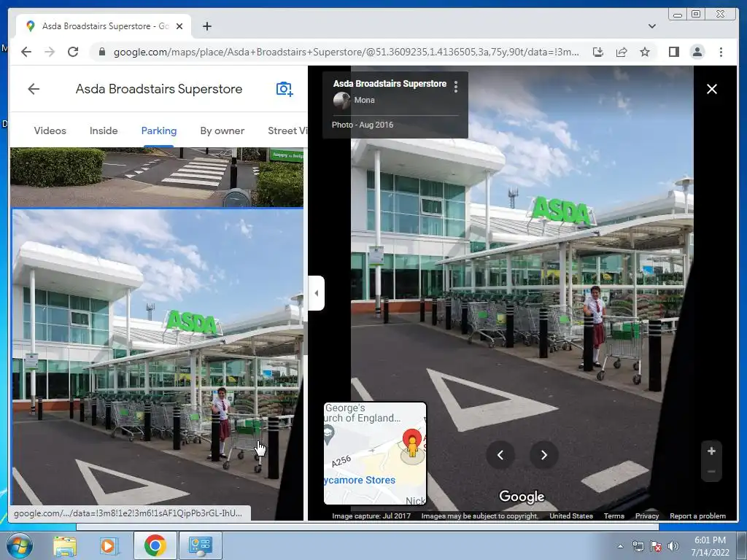Click the horizontal scrollbar below the browser
747x560 pixels.
[x=368, y=526]
